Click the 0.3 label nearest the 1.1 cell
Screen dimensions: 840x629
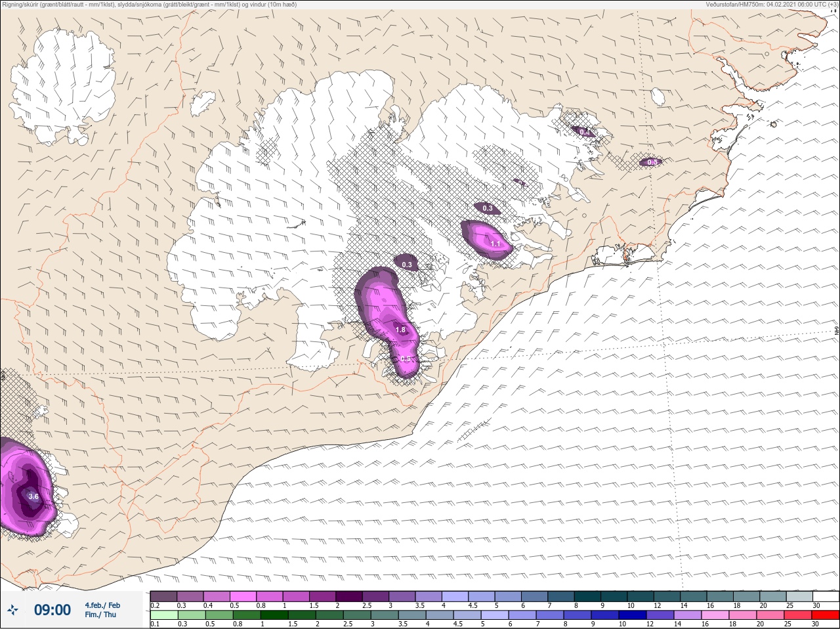point(488,208)
